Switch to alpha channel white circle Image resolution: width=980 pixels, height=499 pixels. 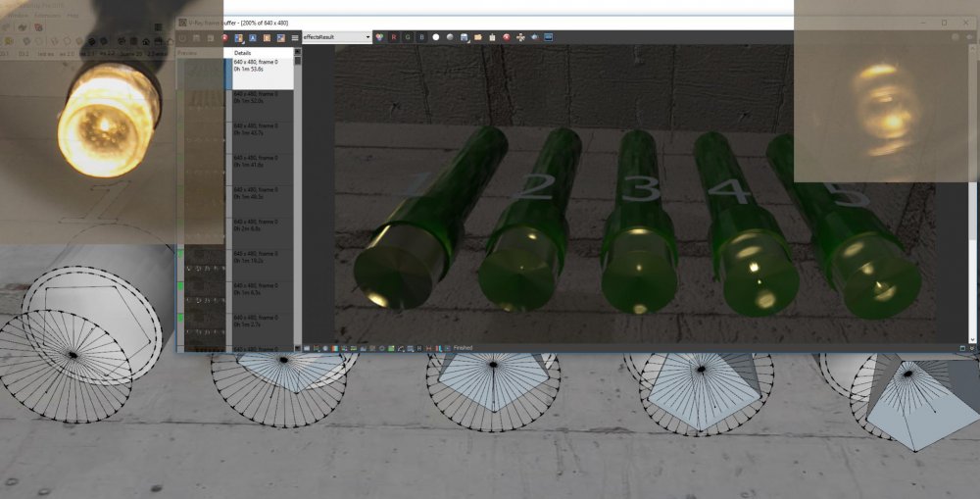[435, 37]
